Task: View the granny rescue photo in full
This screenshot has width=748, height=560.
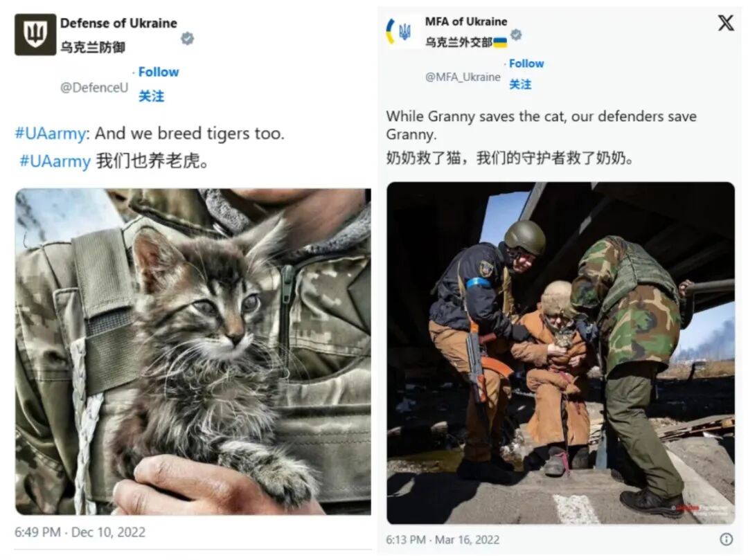Action: click(x=560, y=353)
